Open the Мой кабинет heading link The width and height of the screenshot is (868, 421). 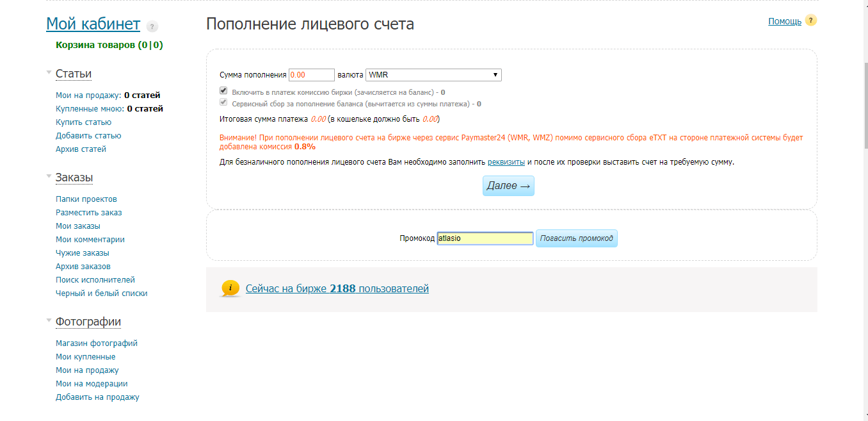click(x=93, y=24)
